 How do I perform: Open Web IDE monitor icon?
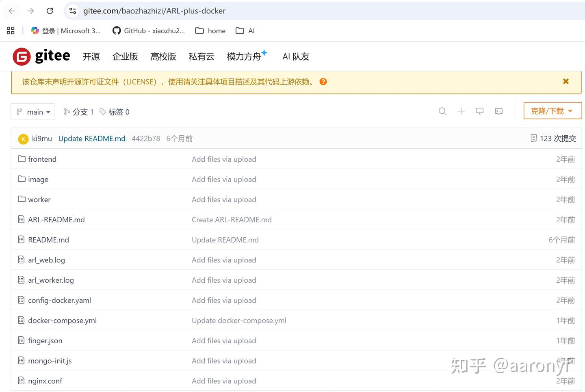pos(479,111)
